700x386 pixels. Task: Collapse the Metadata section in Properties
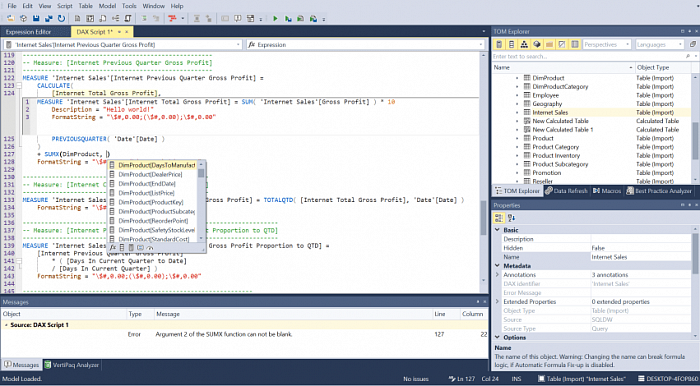click(x=498, y=266)
